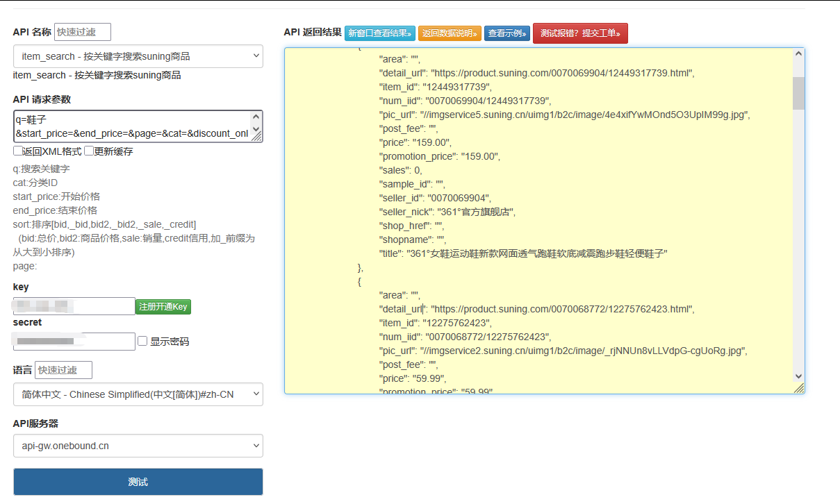
Task: Click the pic_url ending _rjNNUn8vLLVdpG-cgUoRg.jpg
Action: tap(563, 351)
